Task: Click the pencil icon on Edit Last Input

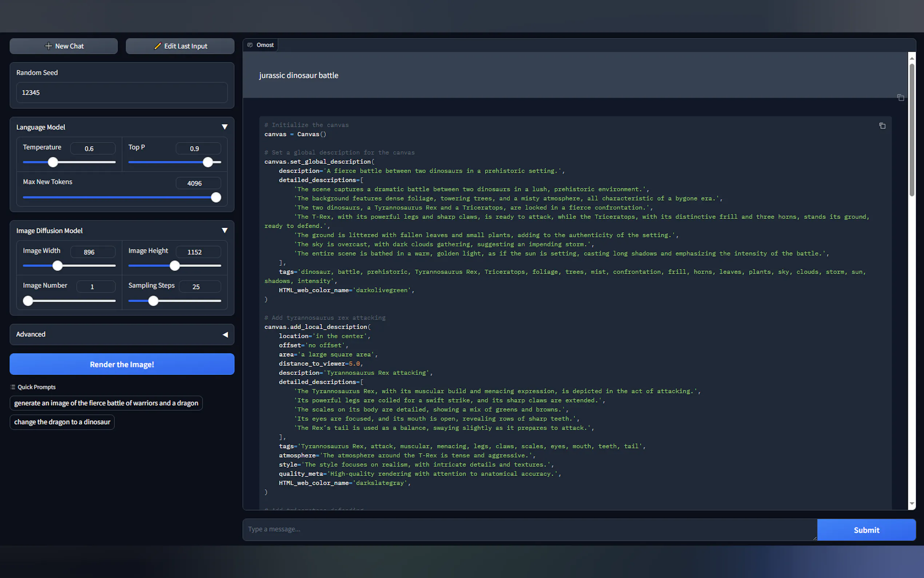Action: click(158, 46)
